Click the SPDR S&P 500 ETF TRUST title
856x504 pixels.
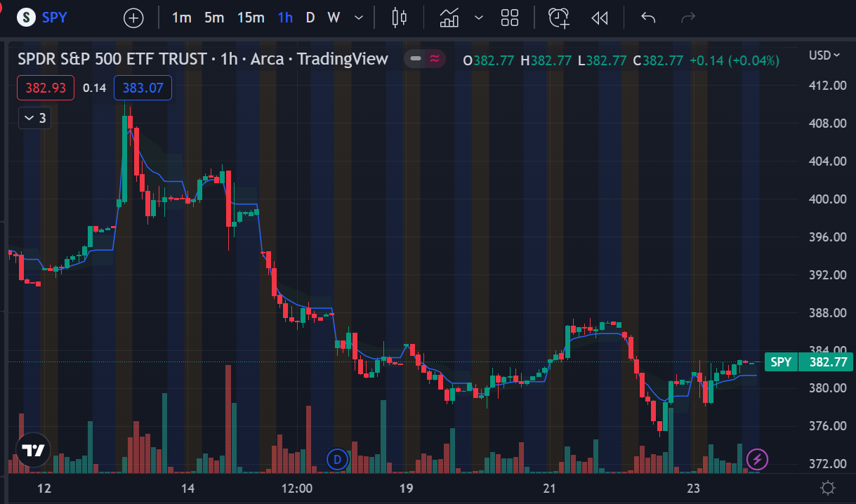tap(112, 59)
